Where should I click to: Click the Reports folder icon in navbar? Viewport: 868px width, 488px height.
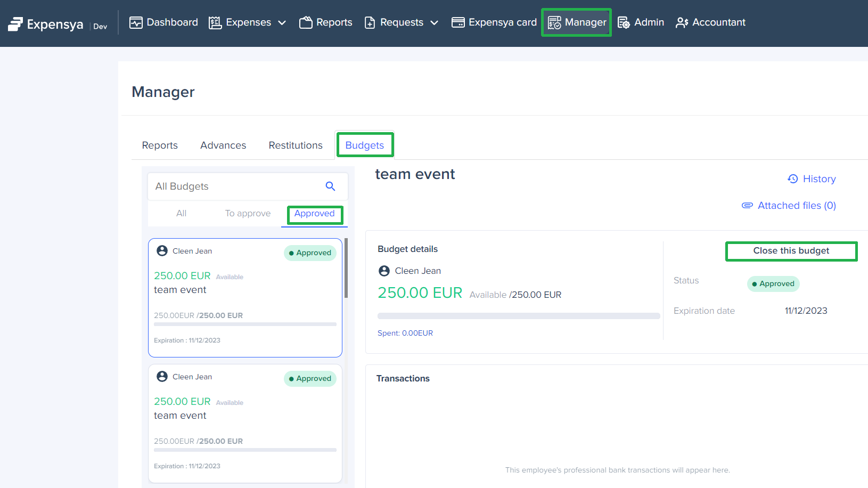pos(306,22)
